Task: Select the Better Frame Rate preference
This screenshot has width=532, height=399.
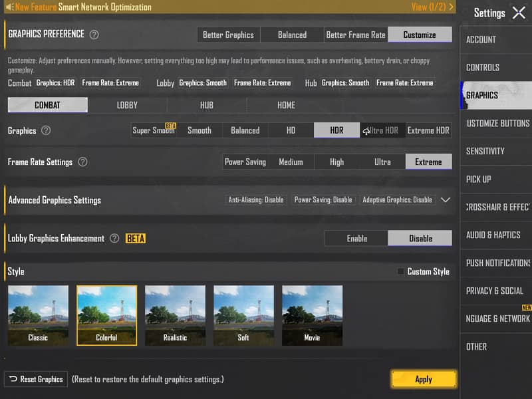Action: pyautogui.click(x=356, y=35)
